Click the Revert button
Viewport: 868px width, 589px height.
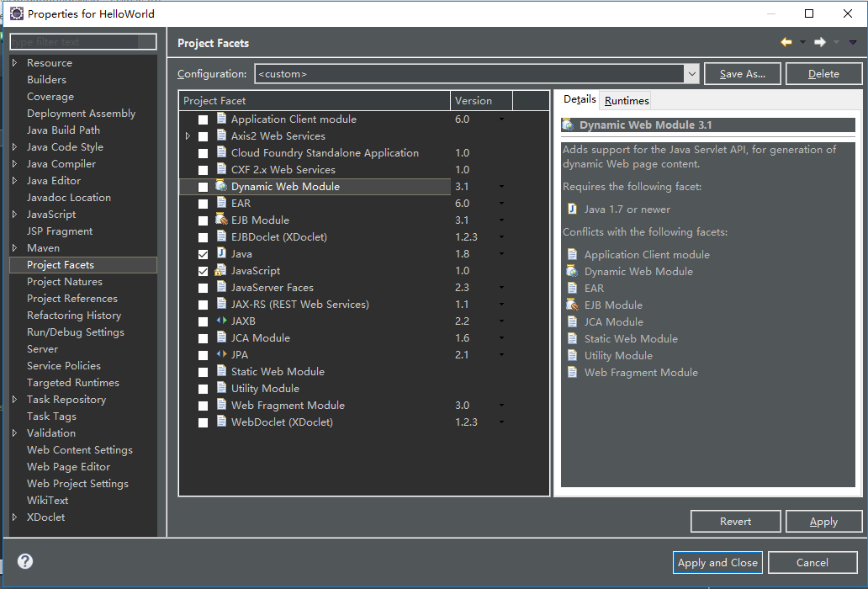coord(736,522)
